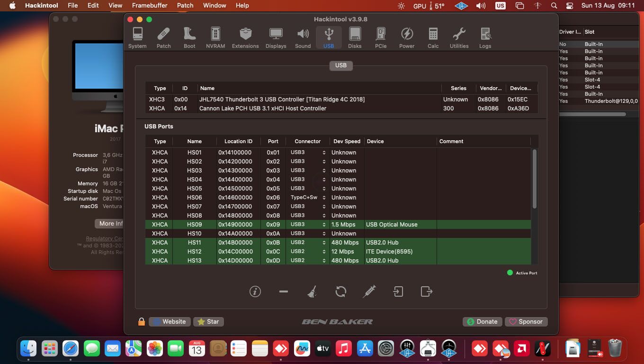Import a USB configuration
Screen dimensions: 644x364
click(x=398, y=291)
